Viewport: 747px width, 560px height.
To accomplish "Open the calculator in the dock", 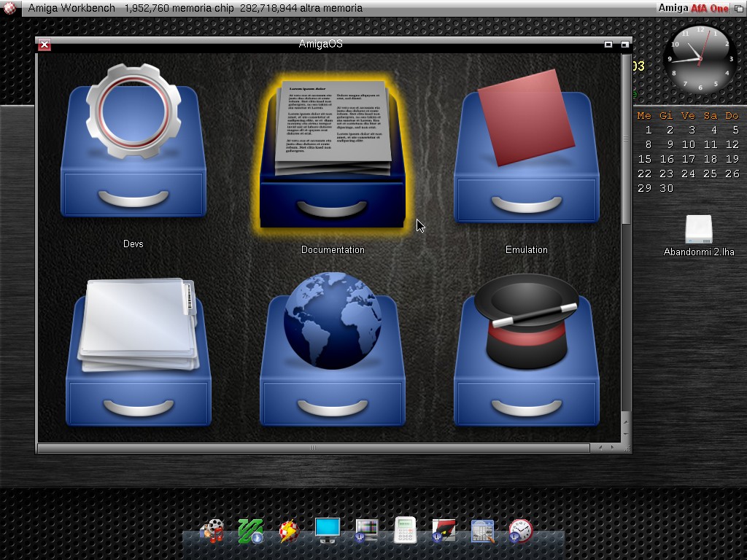I will 405,531.
